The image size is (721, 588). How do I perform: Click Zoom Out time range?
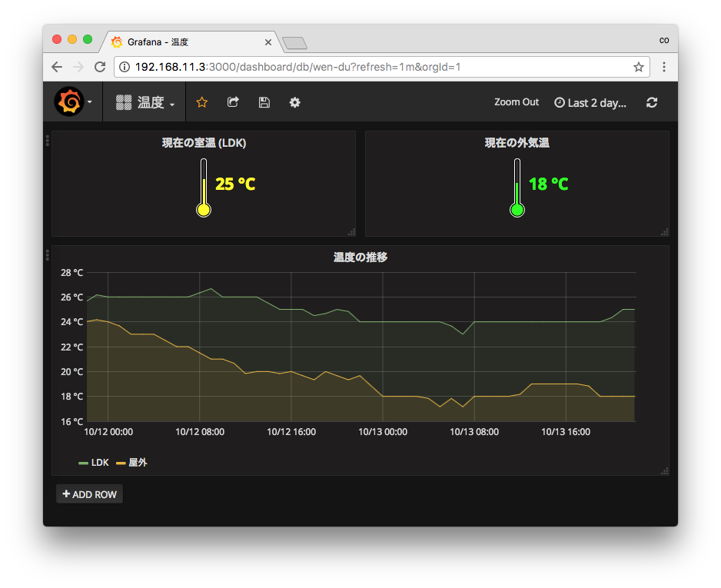517,102
